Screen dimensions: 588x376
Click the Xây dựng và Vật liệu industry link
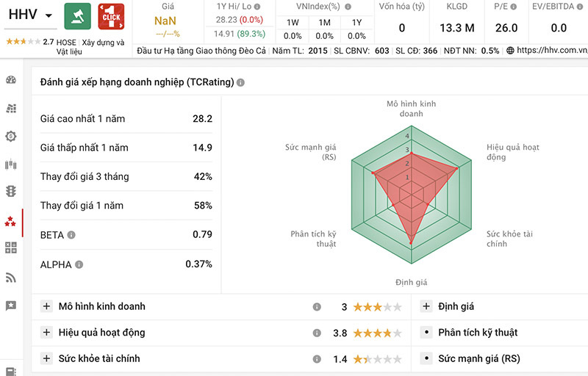103,46
